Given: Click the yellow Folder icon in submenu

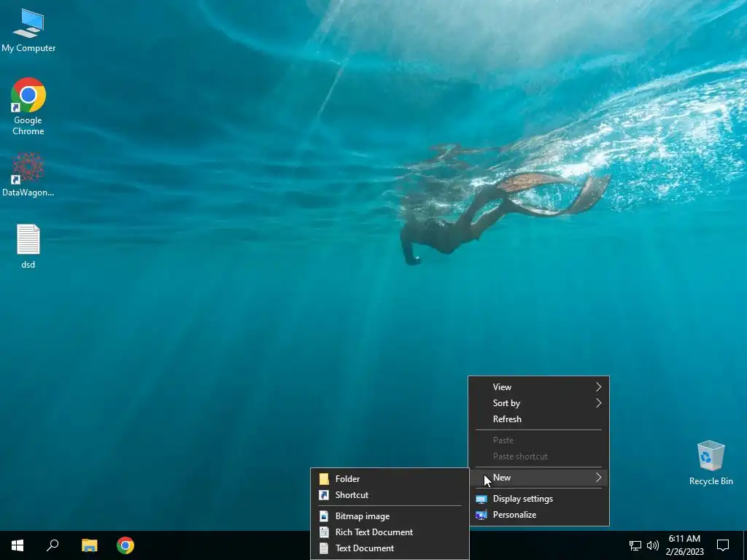Looking at the screenshot, I should [324, 479].
